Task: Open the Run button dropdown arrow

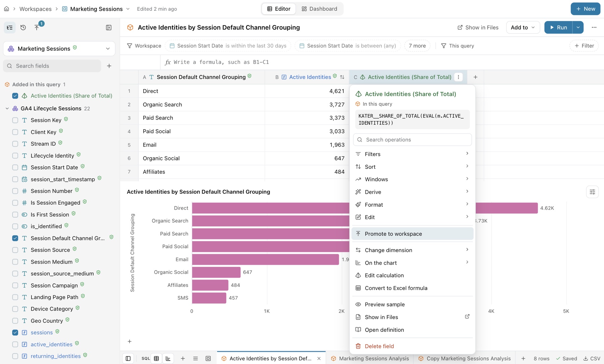Action: click(578, 28)
